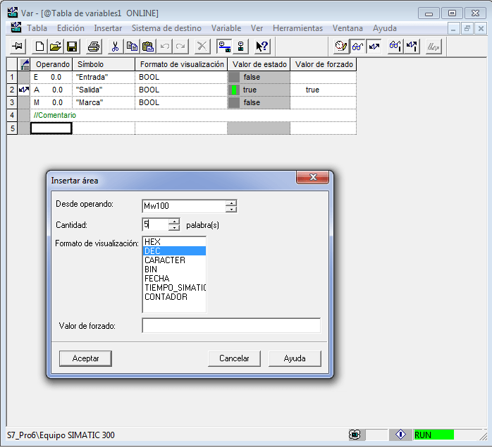Decrease Desde operando with down arrow
492x448 pixels.
tap(231, 210)
